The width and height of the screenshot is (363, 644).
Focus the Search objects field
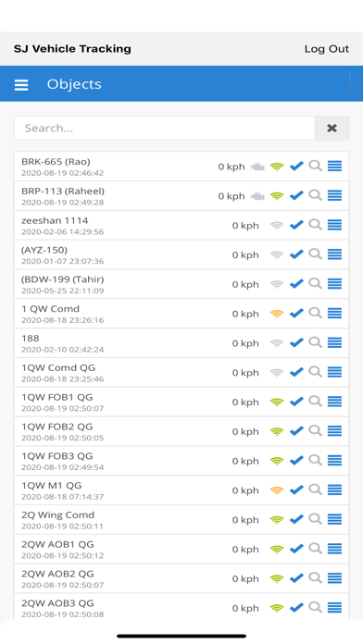click(165, 128)
